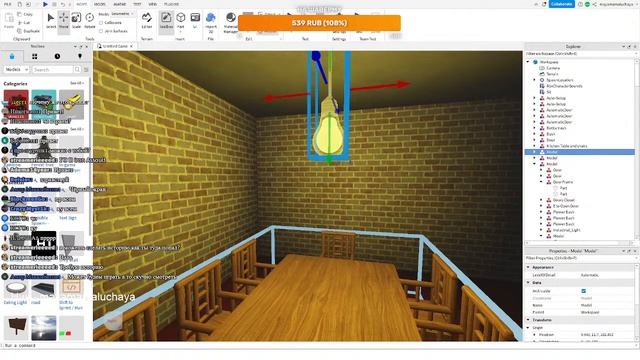
Task: Select the Camera item in Explorer
Action: tap(553, 68)
